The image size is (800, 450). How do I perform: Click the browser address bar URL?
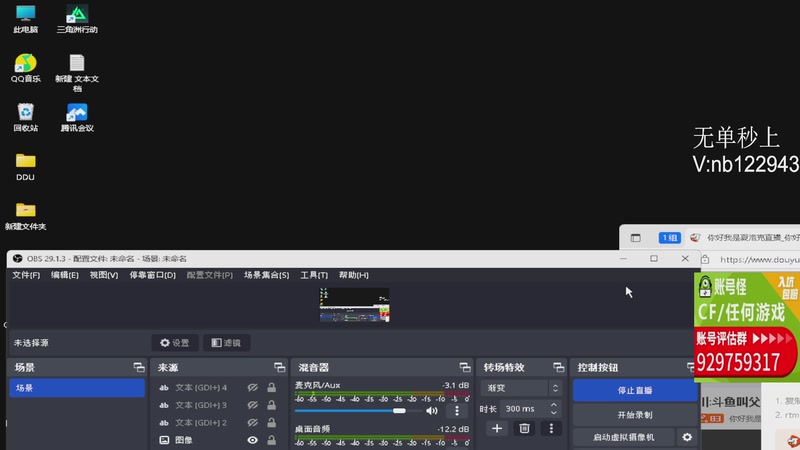point(759,260)
